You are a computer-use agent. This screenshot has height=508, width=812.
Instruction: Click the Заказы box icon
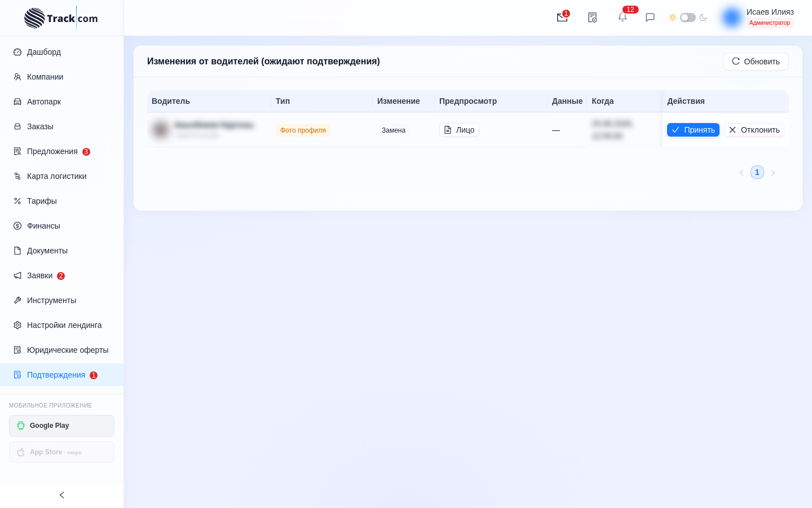tap(17, 126)
